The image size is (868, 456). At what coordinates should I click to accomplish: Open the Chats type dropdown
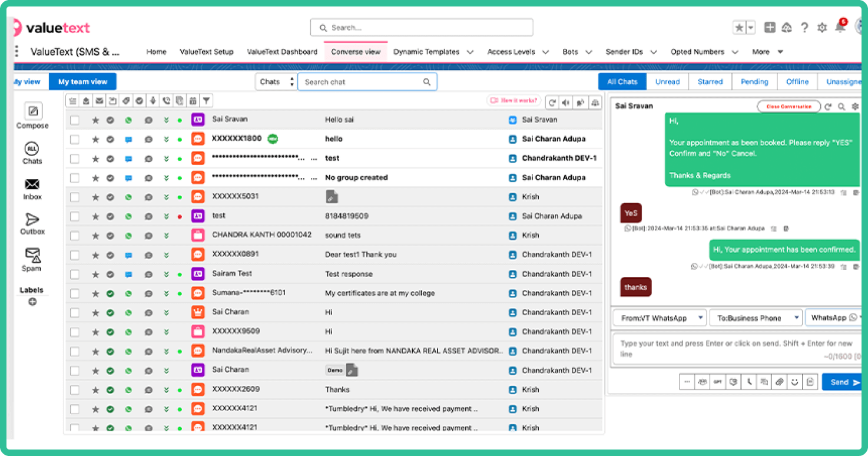point(275,82)
